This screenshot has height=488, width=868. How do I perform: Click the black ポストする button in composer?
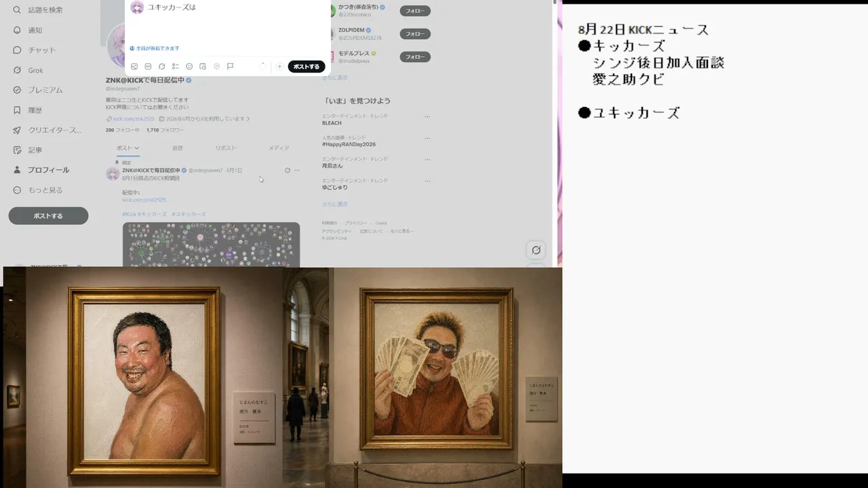point(307,66)
